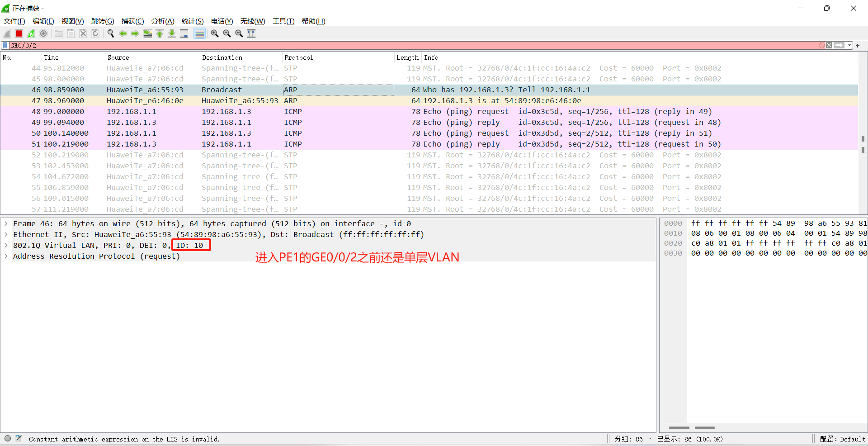Click the capture file properties pencil icon
This screenshot has height=446, width=868.
pos(19,438)
